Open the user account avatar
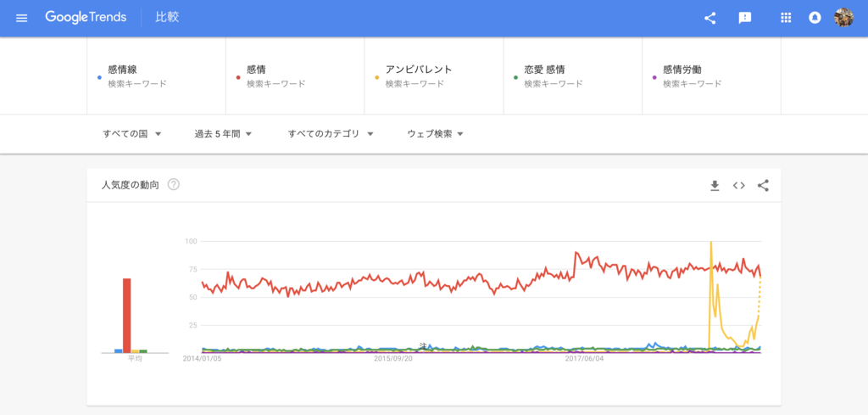Viewport: 868px width, 415px height. click(843, 18)
